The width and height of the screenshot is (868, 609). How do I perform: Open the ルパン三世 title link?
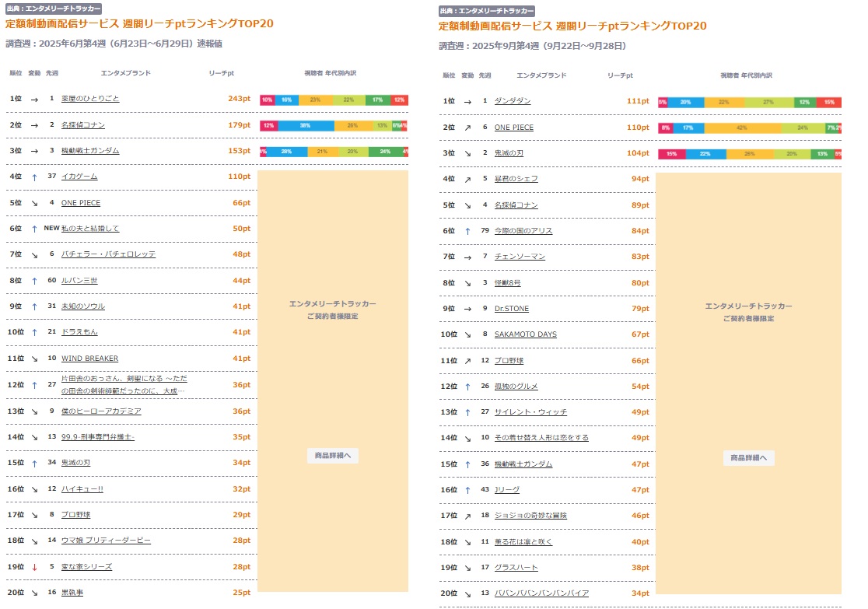click(79, 281)
